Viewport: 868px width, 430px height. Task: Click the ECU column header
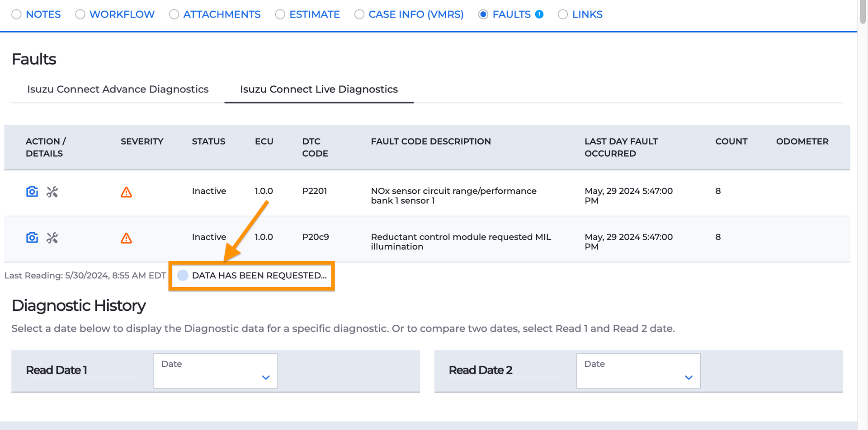click(x=264, y=141)
